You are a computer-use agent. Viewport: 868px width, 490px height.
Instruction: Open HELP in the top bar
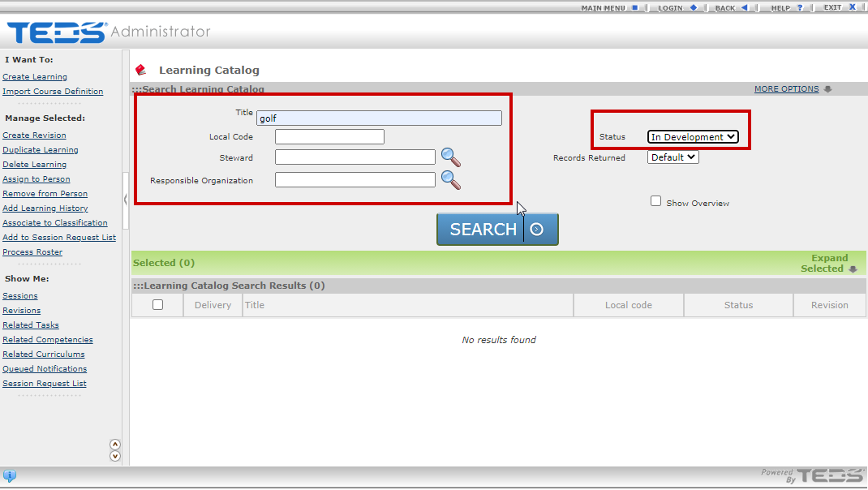coord(787,8)
